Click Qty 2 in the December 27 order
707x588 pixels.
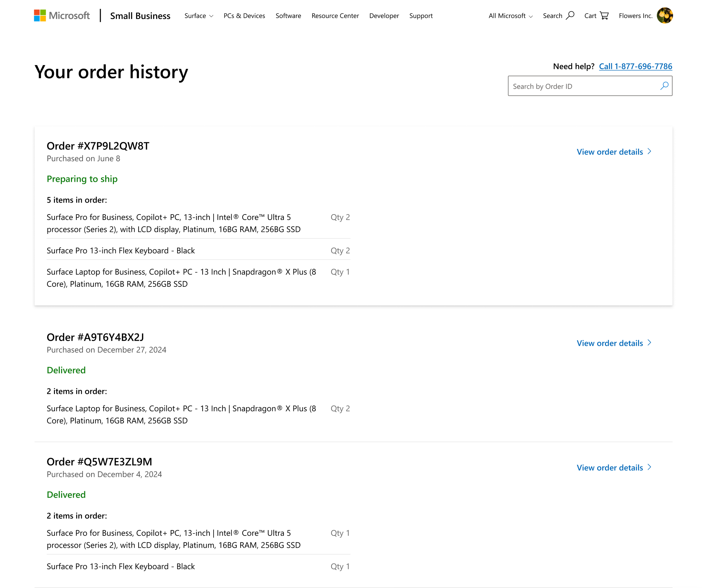(340, 409)
